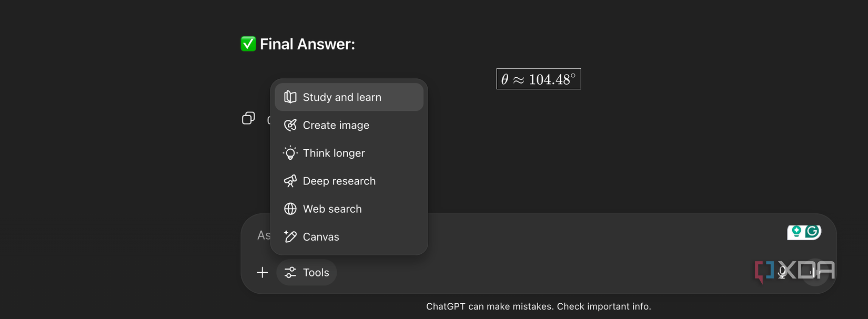Click the globe icon for Web search

pyautogui.click(x=290, y=209)
